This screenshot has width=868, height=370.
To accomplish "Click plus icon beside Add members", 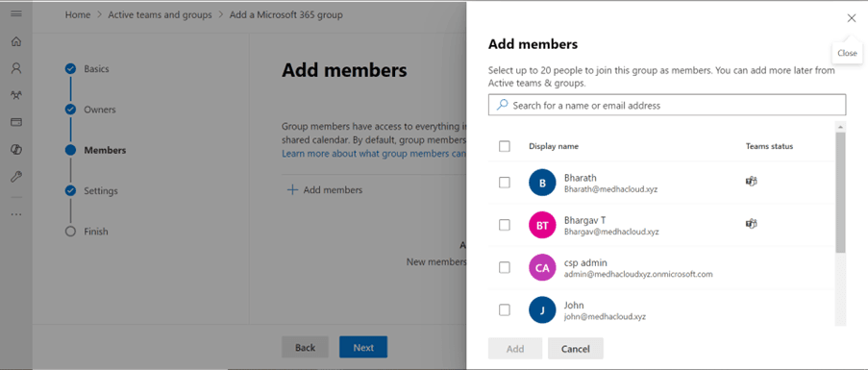I will 291,189.
